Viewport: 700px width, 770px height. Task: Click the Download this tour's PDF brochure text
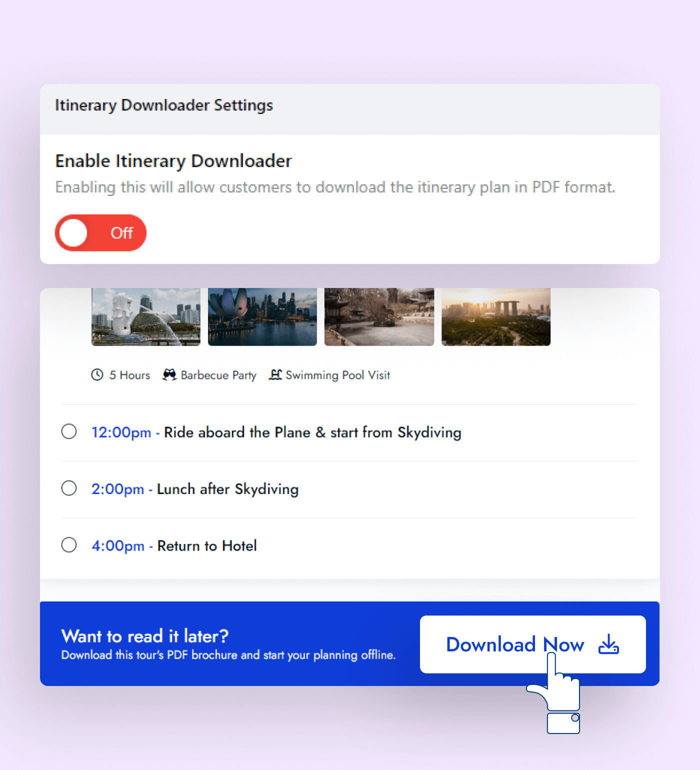click(x=228, y=655)
